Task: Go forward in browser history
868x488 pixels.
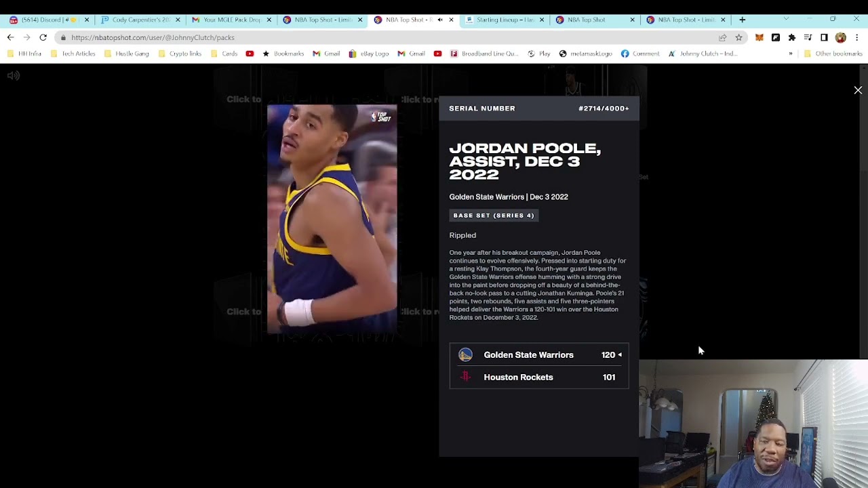Action: coord(26,37)
